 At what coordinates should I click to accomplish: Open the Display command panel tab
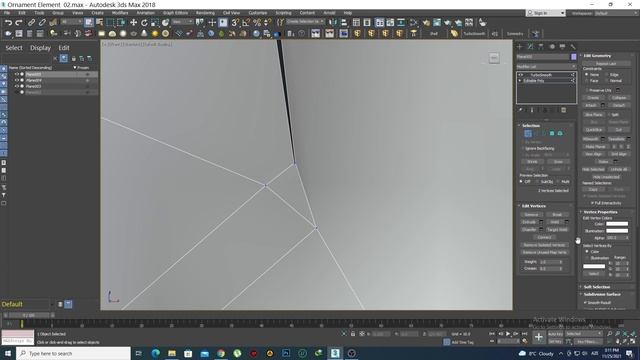(x=562, y=47)
